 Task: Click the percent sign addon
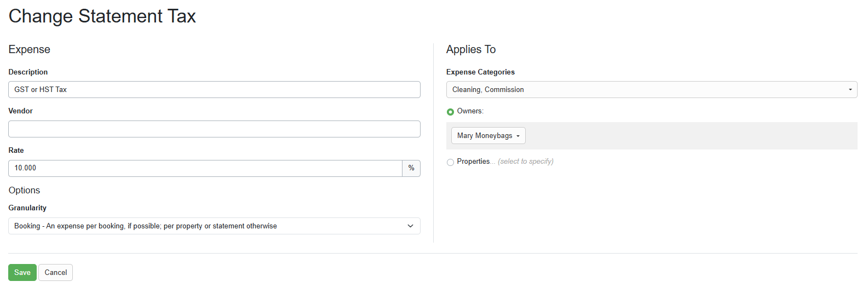click(x=411, y=168)
